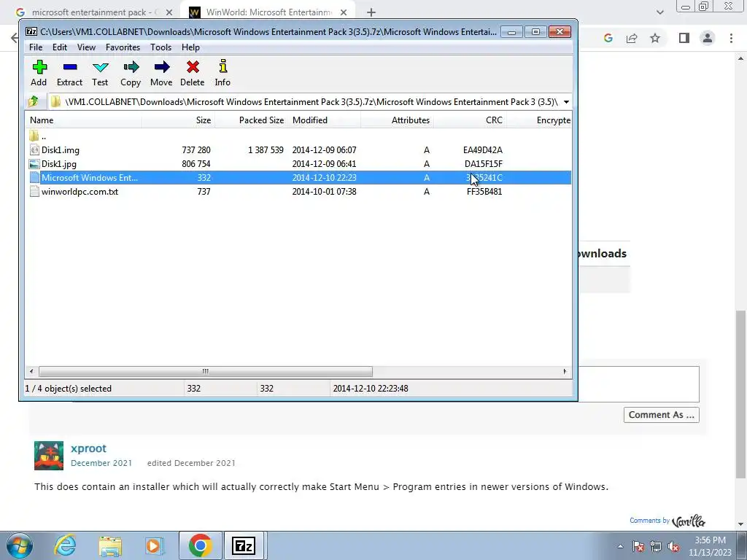The height and width of the screenshot is (560, 747).
Task: Go up one folder using the arrow icon
Action: tap(34, 101)
